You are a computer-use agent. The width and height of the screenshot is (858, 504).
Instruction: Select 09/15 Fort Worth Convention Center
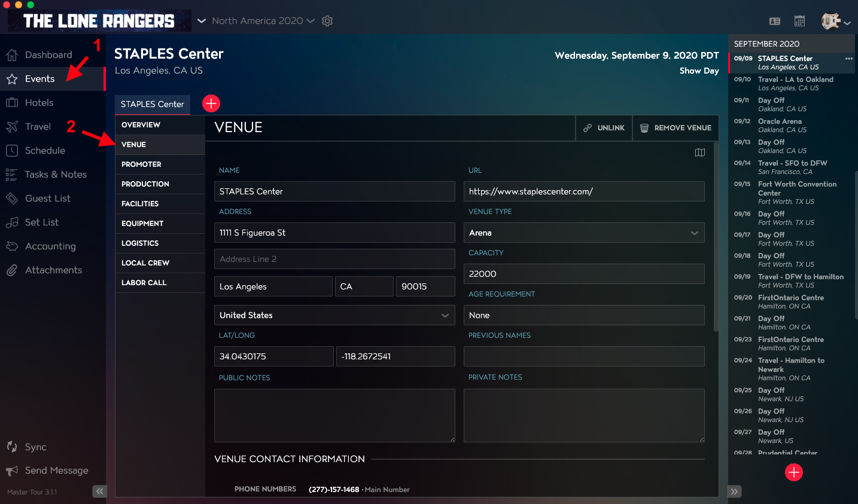[x=791, y=193]
